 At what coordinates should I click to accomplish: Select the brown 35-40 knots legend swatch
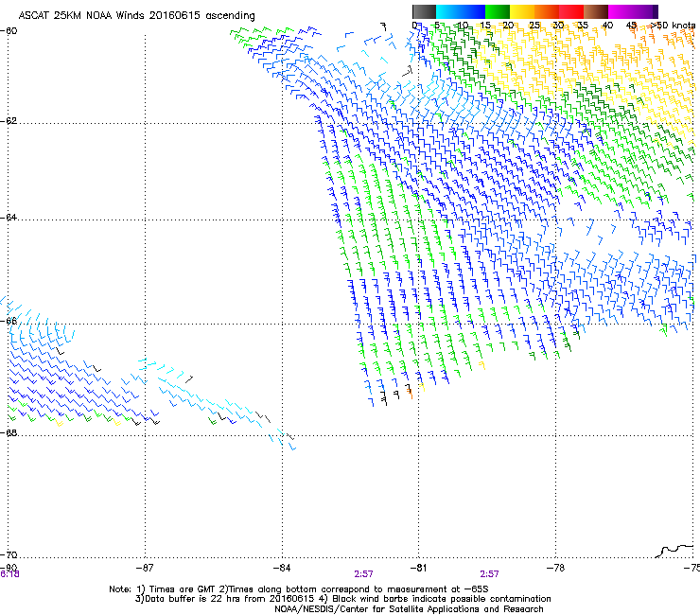coord(596,11)
